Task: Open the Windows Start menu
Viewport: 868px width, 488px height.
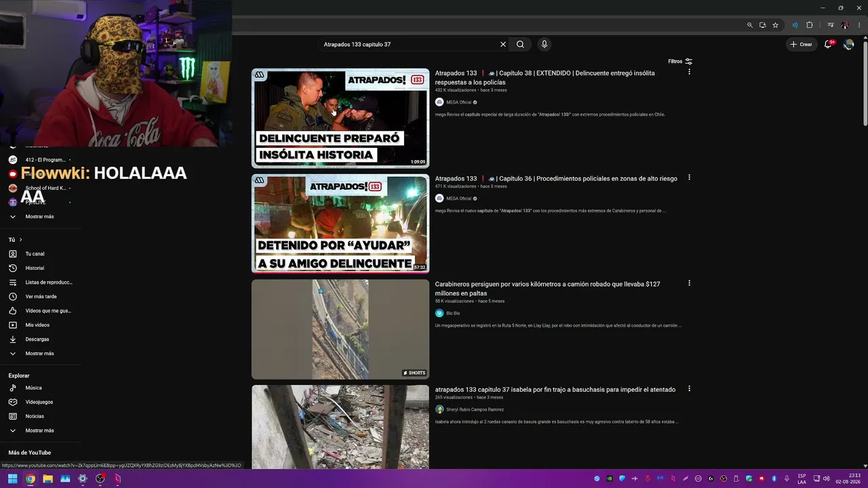Action: click(x=12, y=479)
